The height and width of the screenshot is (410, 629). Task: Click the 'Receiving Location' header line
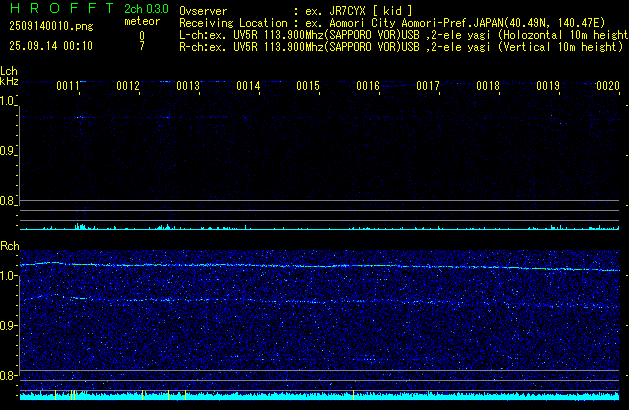coord(392,23)
